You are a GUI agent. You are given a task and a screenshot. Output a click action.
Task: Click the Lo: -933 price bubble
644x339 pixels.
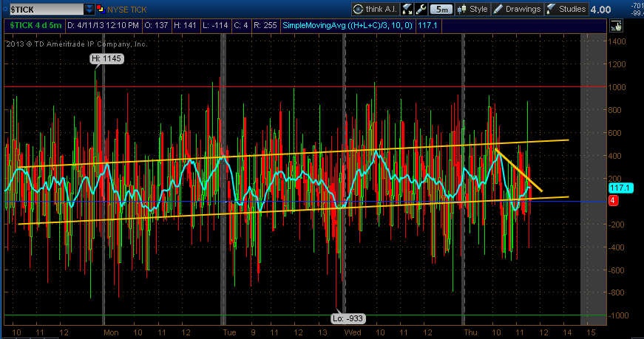(348, 318)
